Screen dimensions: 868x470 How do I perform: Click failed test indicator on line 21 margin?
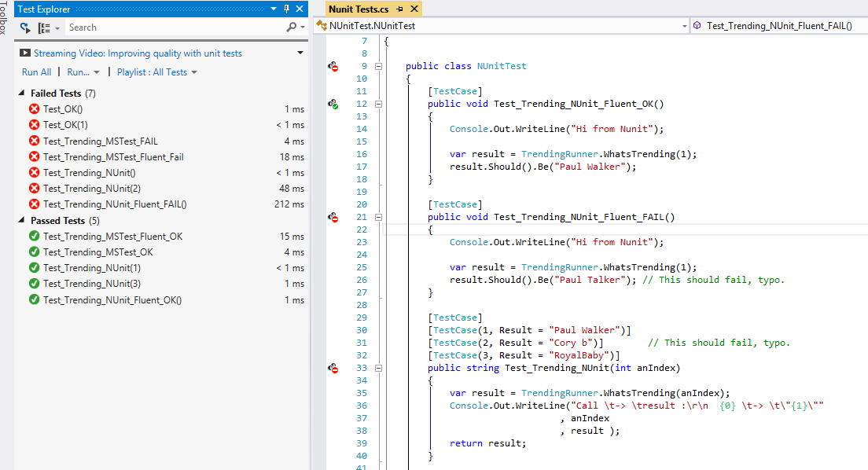pos(333,218)
